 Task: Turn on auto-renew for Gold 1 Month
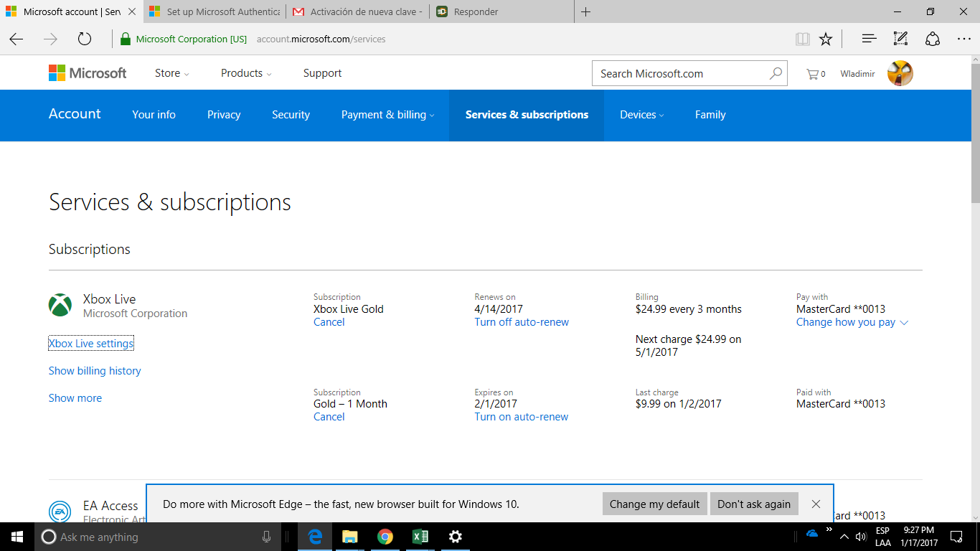(521, 417)
